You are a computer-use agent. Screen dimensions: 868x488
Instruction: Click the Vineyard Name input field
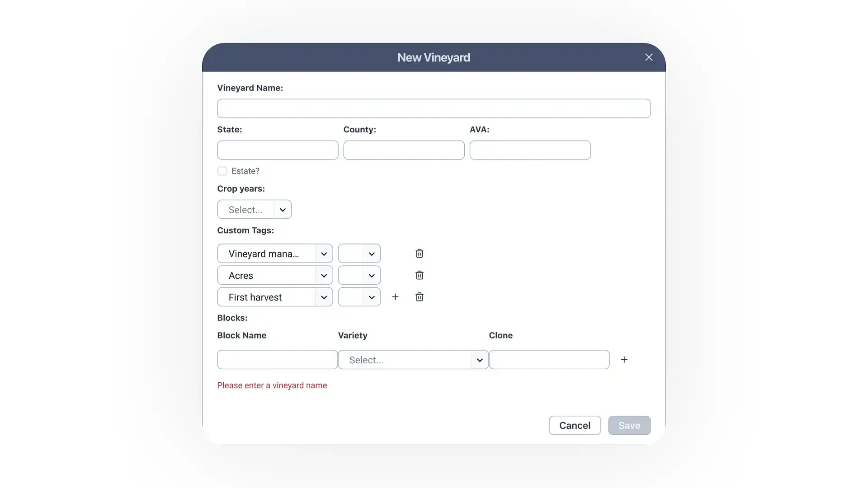click(x=434, y=108)
